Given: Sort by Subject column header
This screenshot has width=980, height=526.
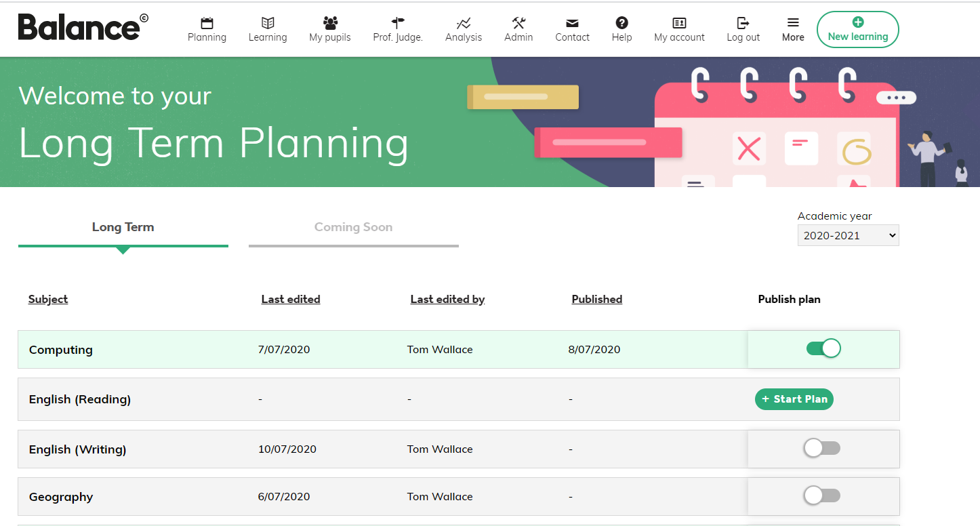Looking at the screenshot, I should click(x=48, y=299).
